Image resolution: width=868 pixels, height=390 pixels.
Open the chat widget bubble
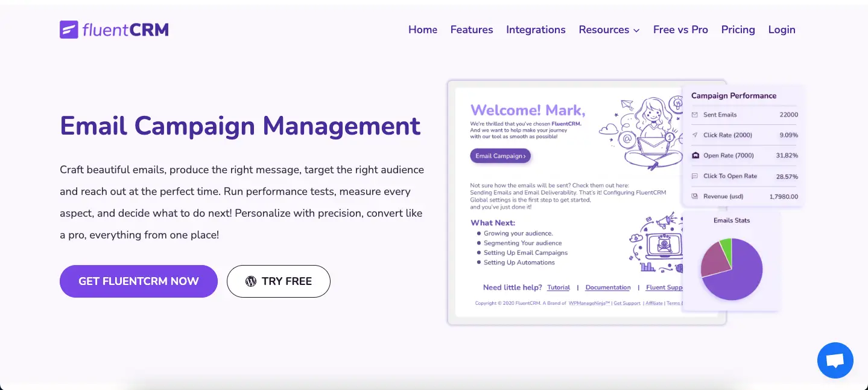coord(835,360)
